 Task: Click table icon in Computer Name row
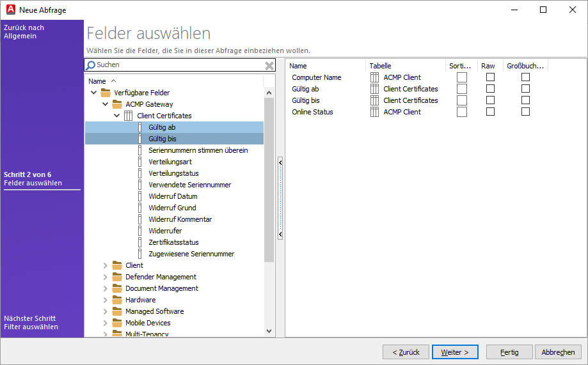tap(374, 77)
